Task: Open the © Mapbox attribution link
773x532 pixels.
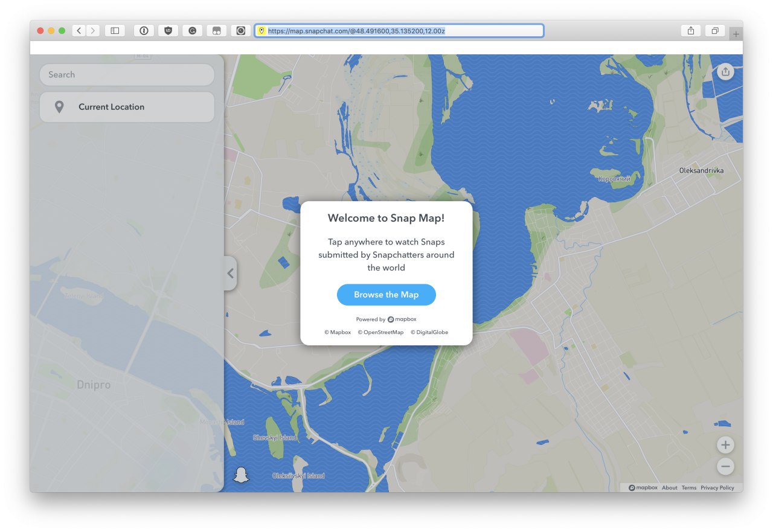Action: click(x=338, y=332)
